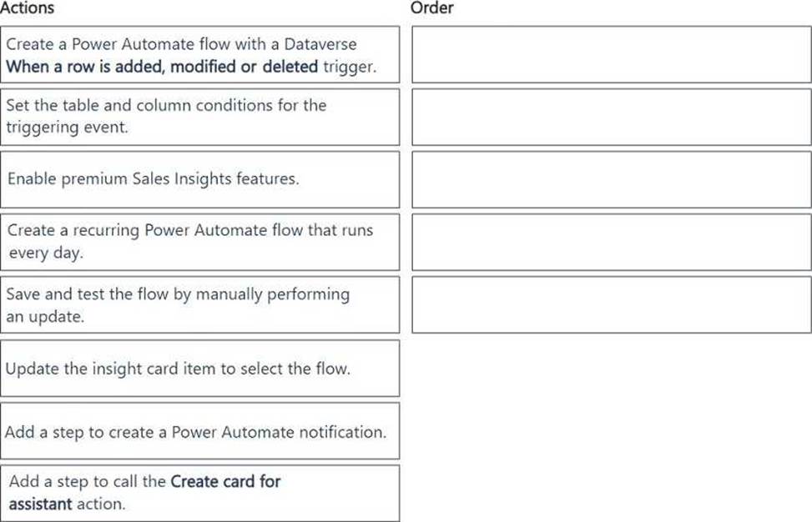Select 'Add a step to create notification' action
812x522 pixels.
pos(200,431)
